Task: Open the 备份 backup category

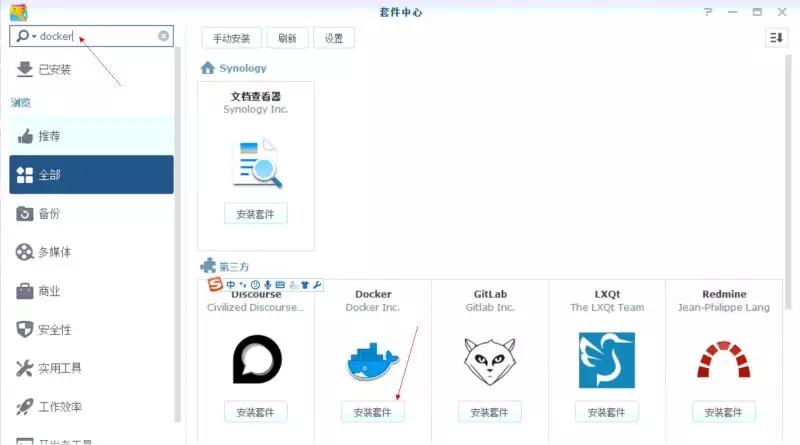Action: (x=91, y=213)
